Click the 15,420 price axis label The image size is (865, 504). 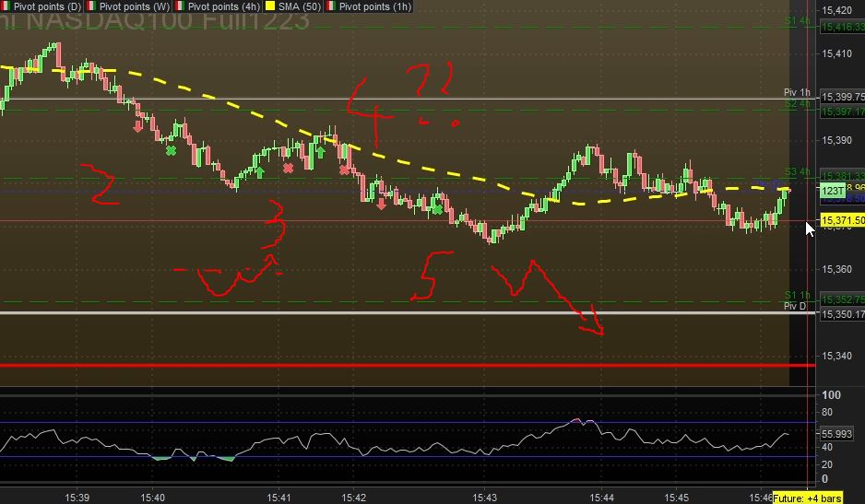pos(836,10)
